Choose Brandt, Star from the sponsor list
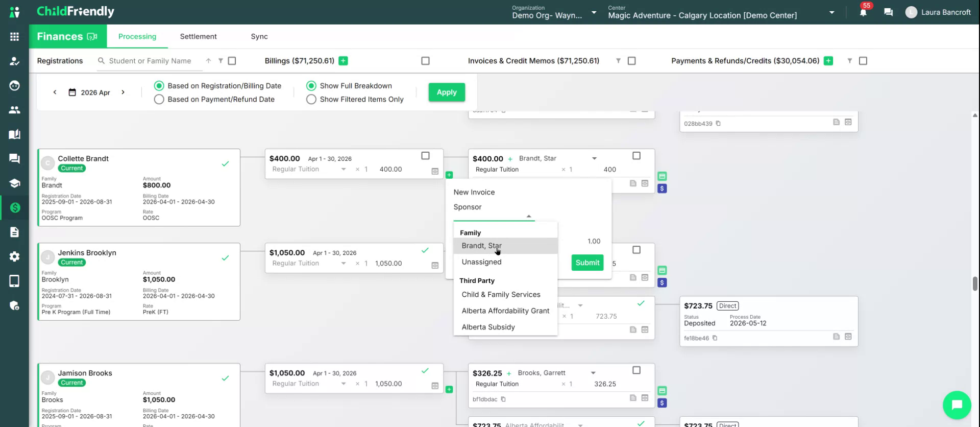Screen dimensions: 980x427 (505, 246)
